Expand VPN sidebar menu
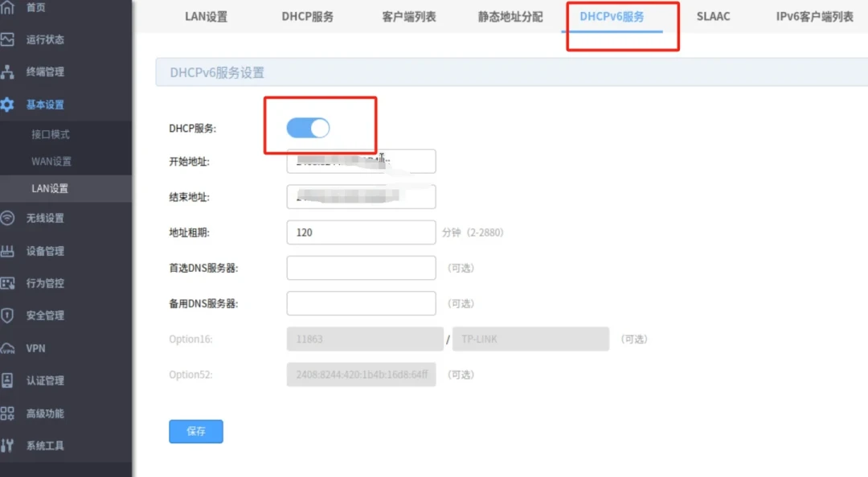 (x=35, y=348)
